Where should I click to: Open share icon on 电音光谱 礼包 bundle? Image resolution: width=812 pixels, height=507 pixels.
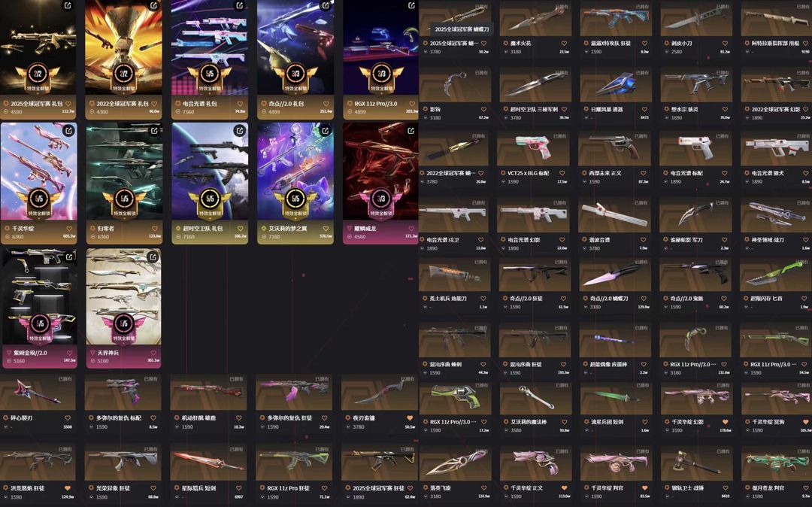pos(240,6)
